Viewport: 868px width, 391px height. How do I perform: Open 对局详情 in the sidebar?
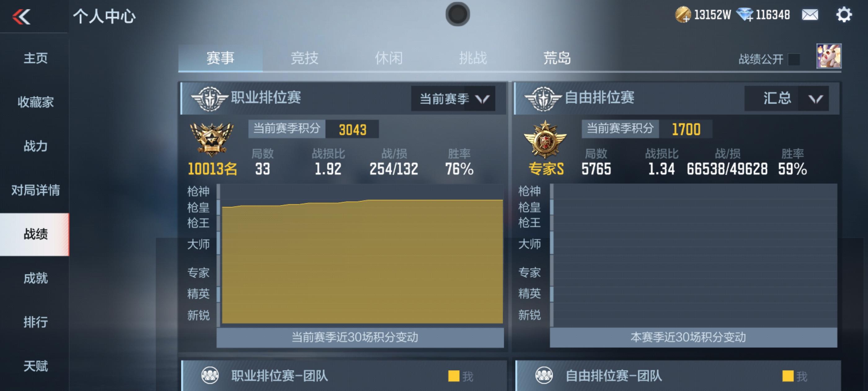(35, 190)
